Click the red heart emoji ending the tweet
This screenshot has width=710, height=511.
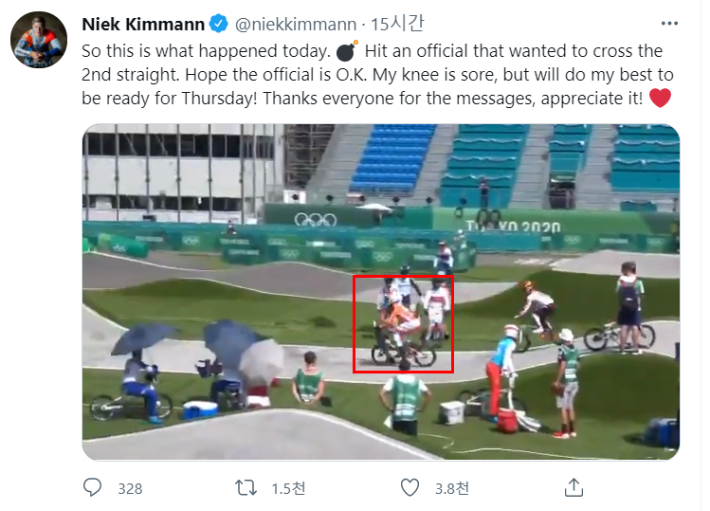coord(660,98)
